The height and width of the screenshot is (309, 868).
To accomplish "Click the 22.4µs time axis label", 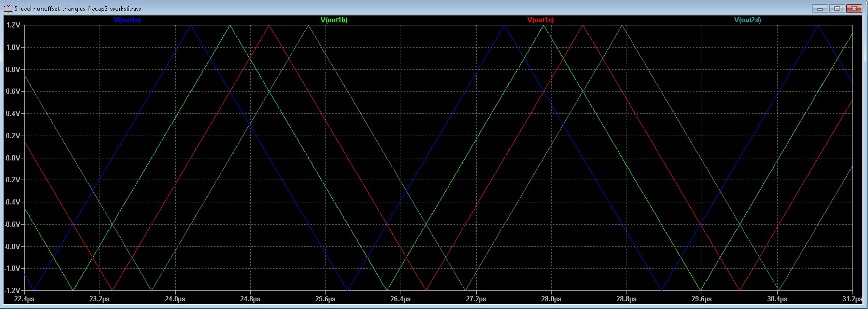I will tap(24, 299).
